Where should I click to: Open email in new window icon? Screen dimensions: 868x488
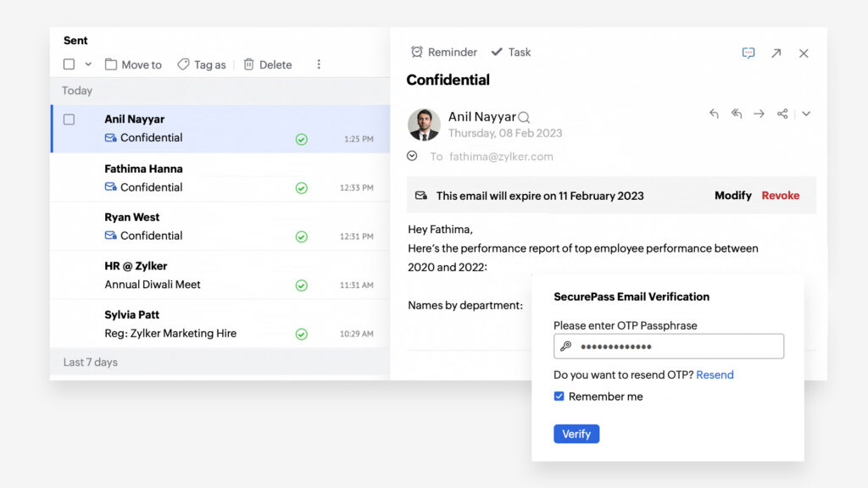pyautogui.click(x=776, y=53)
